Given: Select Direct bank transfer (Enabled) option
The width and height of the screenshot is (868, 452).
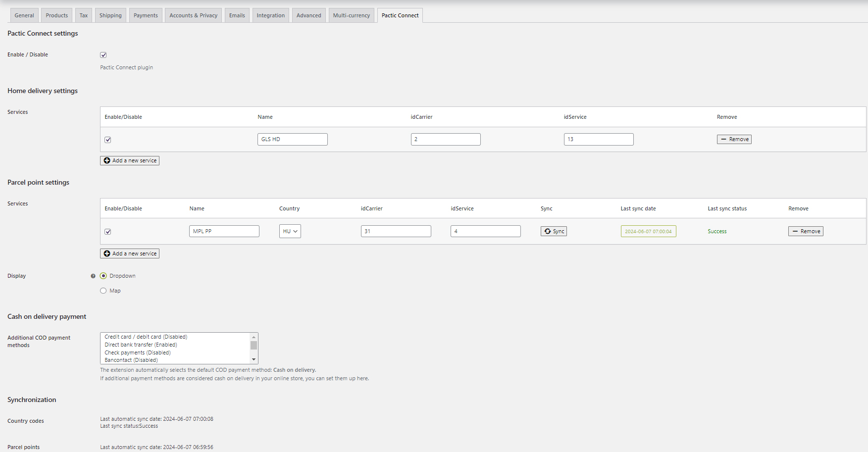Looking at the screenshot, I should [x=176, y=345].
